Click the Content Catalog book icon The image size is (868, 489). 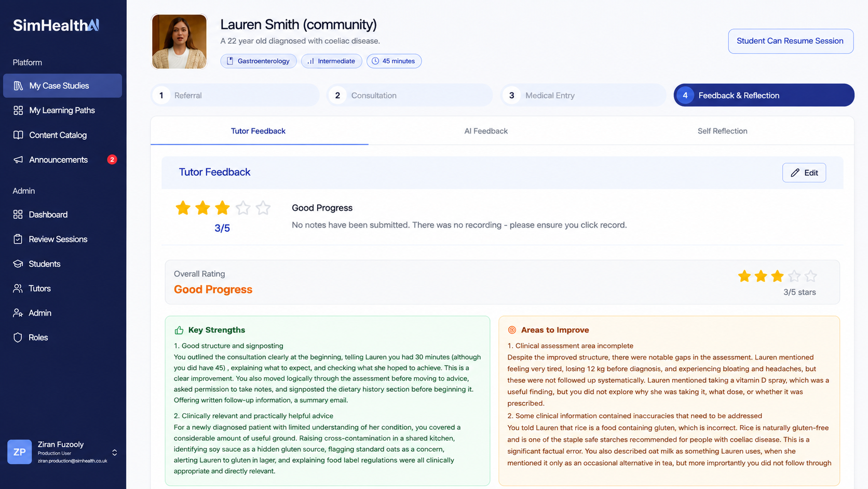pos(18,135)
